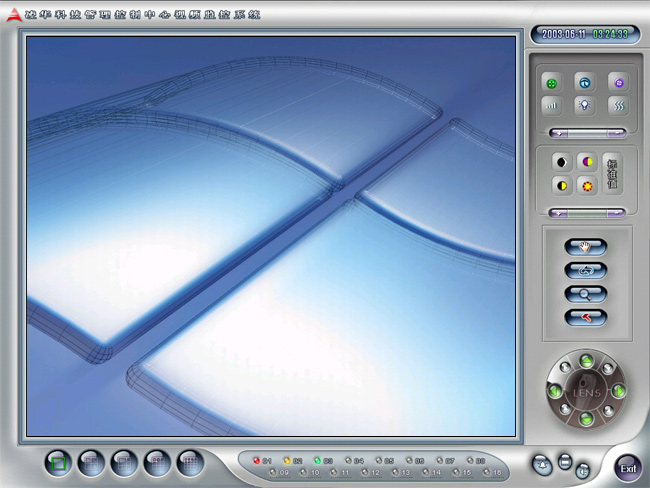Pan camera right with green right arrow
The image size is (650, 488).
coord(617,391)
